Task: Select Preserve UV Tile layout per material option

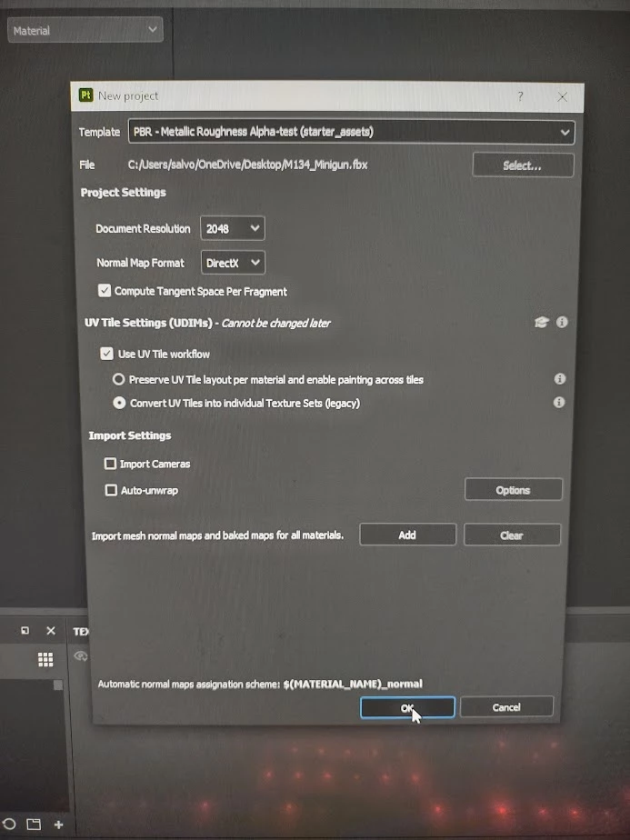Action: (x=118, y=379)
